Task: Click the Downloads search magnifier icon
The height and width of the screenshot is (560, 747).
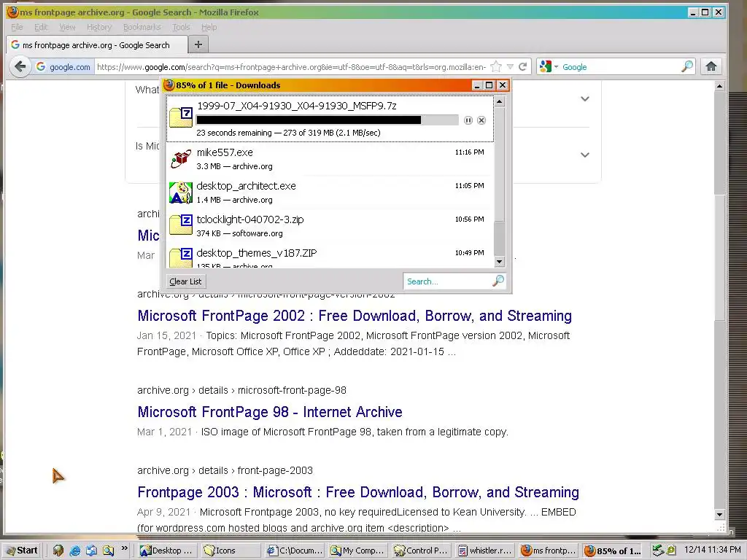Action: [x=498, y=281]
